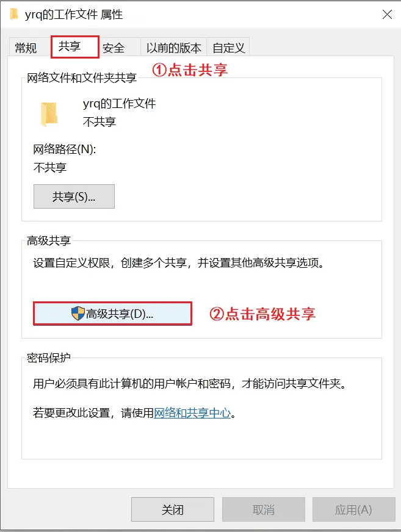The image size is (401, 532).
Task: Click the yrq的工作文件 folder name label
Action: click(x=119, y=104)
